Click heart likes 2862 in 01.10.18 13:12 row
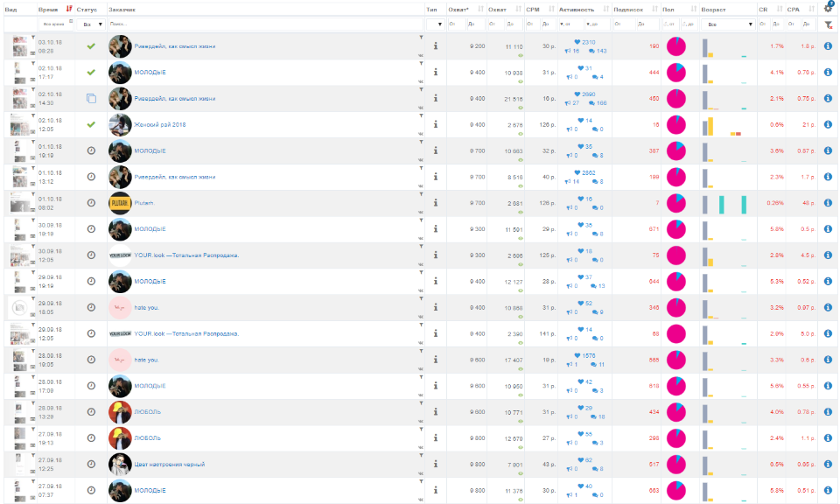This screenshot has height=504, width=840. (x=584, y=172)
